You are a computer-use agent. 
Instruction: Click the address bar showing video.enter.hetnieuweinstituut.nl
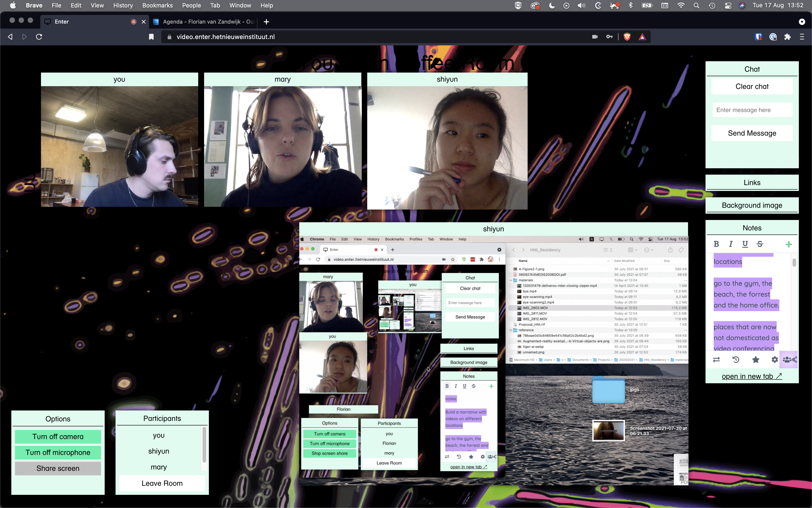click(376, 37)
